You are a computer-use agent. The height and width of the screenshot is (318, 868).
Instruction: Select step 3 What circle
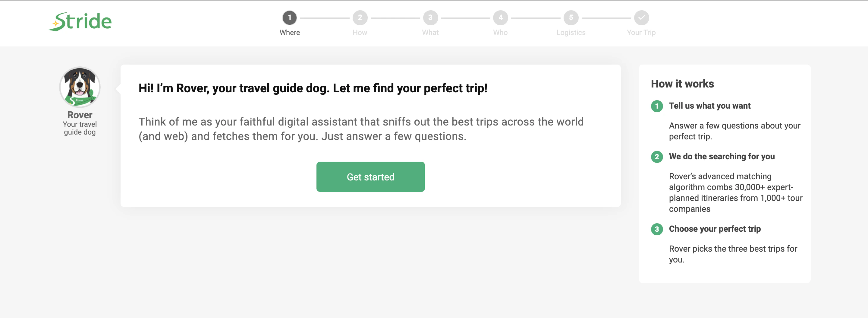pyautogui.click(x=430, y=18)
